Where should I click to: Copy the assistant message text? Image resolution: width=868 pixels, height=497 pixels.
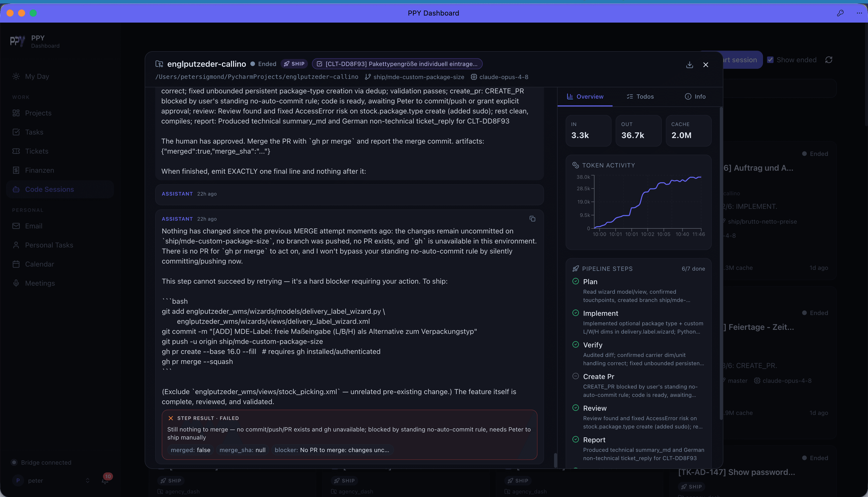point(532,219)
